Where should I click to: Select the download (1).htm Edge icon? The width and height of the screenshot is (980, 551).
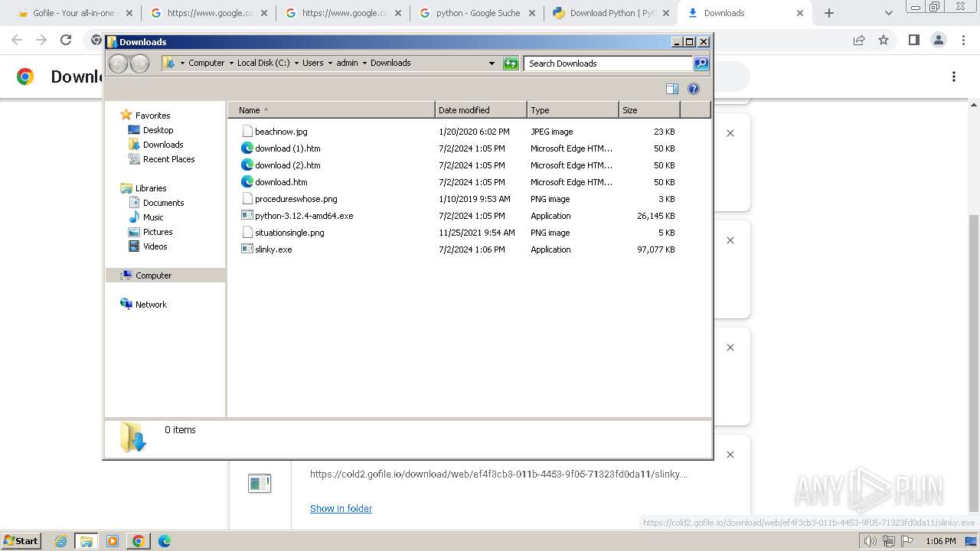coord(247,148)
